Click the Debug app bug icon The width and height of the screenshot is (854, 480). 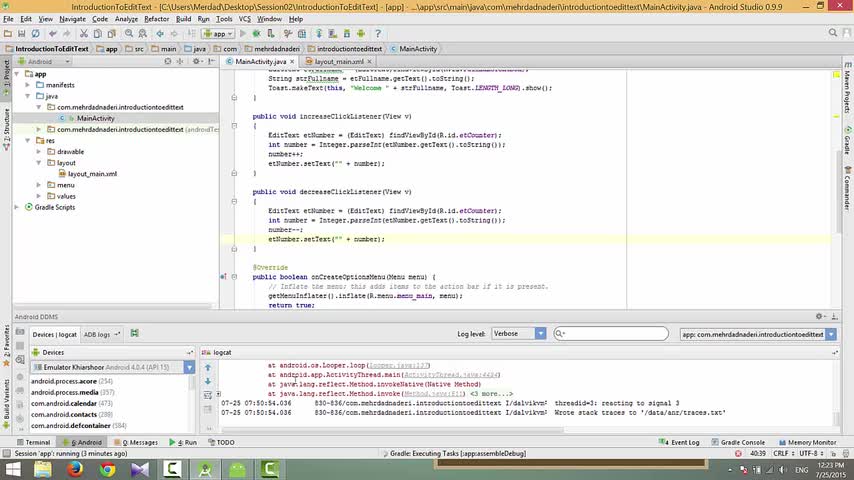click(257, 34)
